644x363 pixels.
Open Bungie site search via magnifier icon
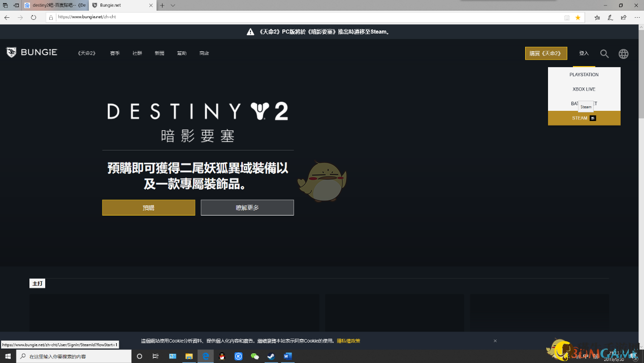point(604,53)
